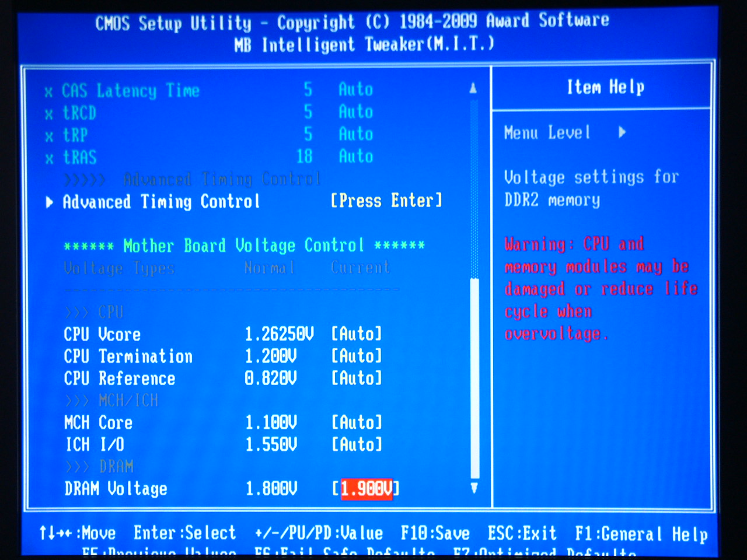
Task: Click the +/-/PU/PD:Value hint
Action: pyautogui.click(x=319, y=533)
